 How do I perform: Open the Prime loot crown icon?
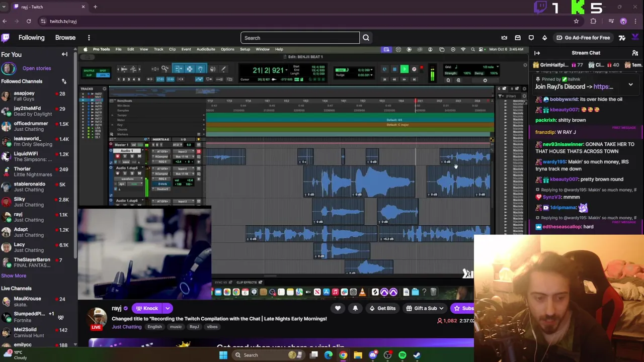(504, 38)
